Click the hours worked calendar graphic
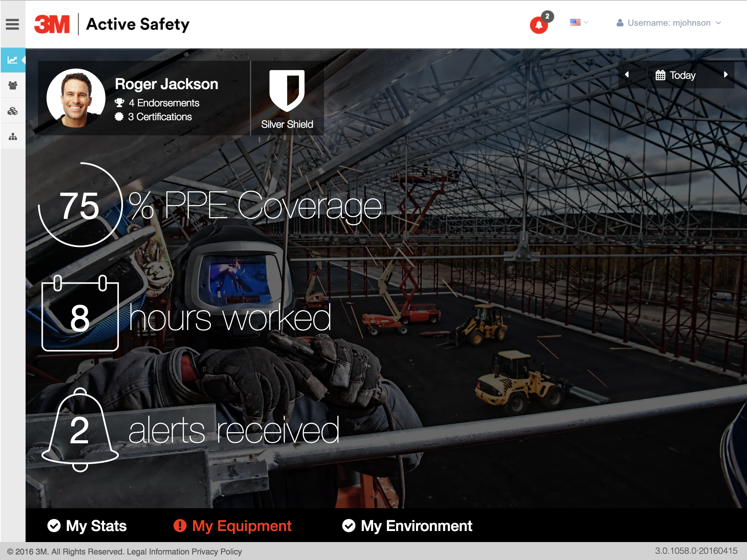This screenshot has width=747, height=560. click(x=80, y=314)
